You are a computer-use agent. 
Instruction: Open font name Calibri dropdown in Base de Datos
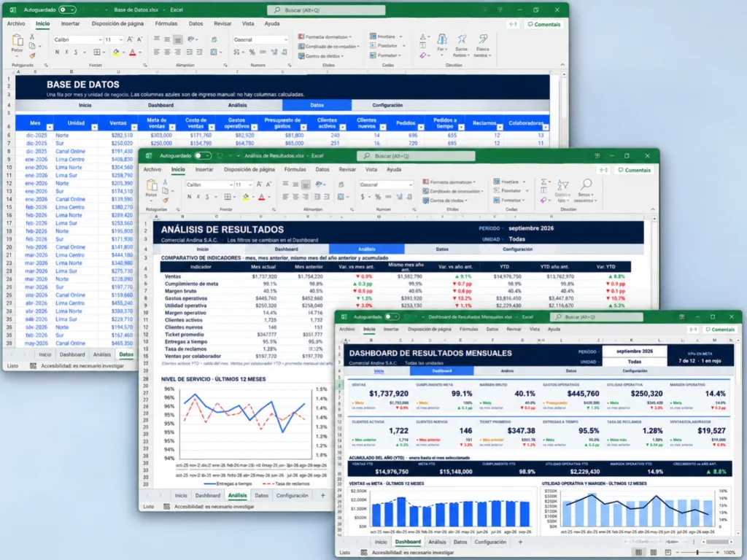pos(100,40)
